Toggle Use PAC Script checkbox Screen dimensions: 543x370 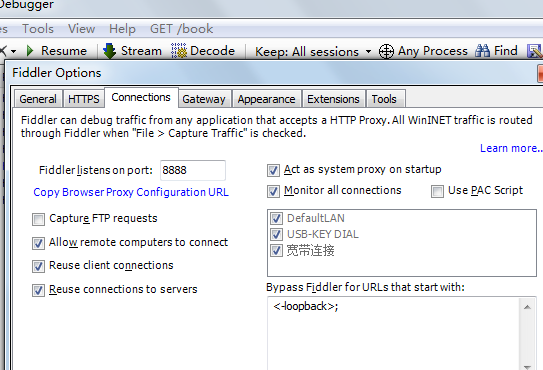pos(437,191)
